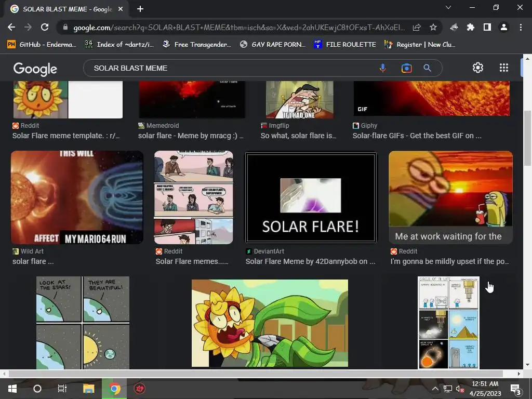Open the Look at the stars comic thumbnail

(x=83, y=323)
